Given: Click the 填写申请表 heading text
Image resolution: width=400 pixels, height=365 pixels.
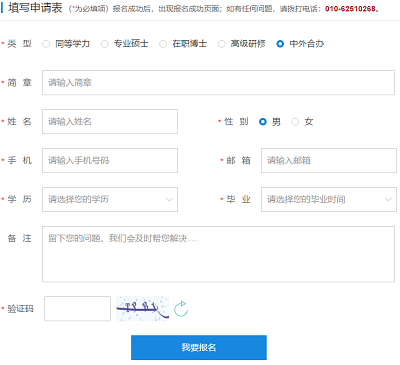Looking at the screenshot, I should click(35, 8).
